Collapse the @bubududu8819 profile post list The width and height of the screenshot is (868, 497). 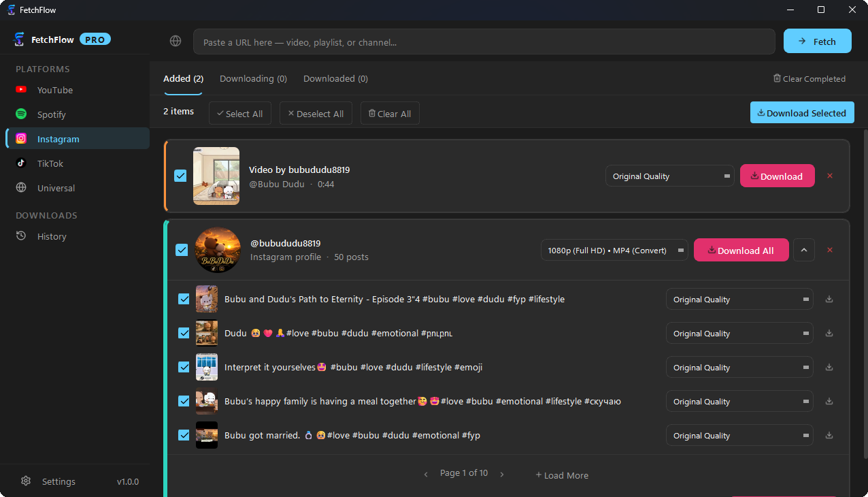(804, 250)
